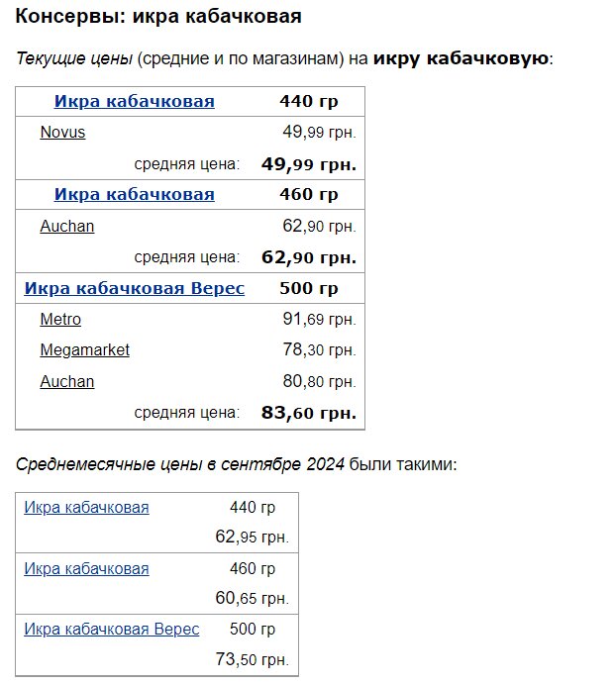Click the italic text 'Текущие цены'
Viewport: 616px width, 685px height.
pos(74,59)
